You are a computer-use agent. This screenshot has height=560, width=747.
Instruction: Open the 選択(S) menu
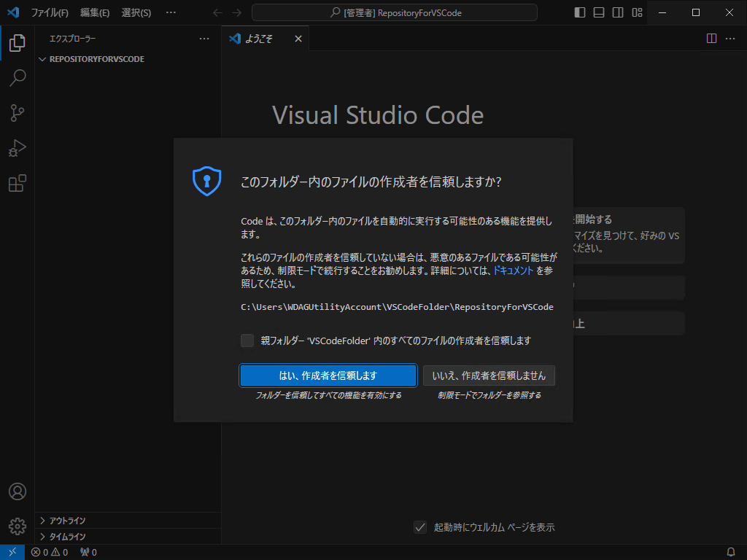[x=136, y=13]
